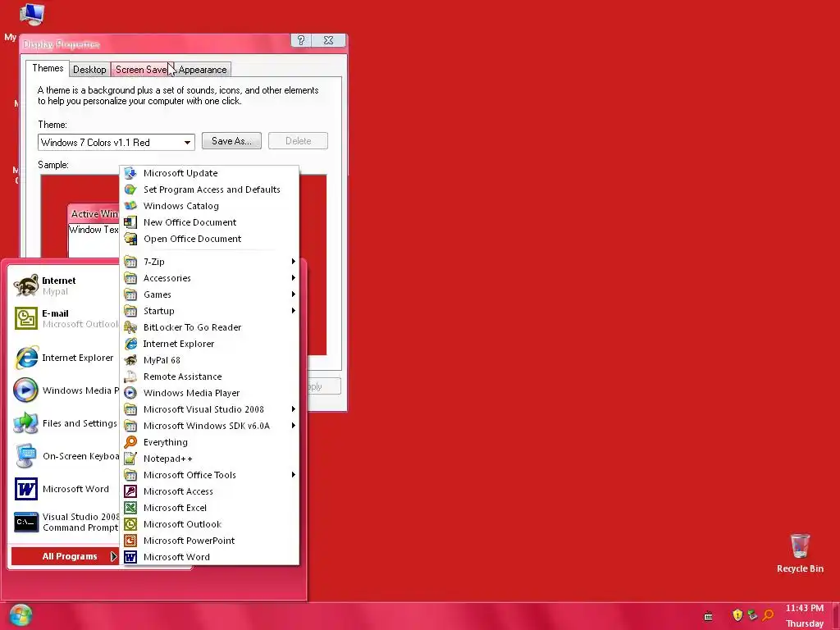Click the Everything magnifier tray icon
This screenshot has height=630, width=840.
[768, 615]
